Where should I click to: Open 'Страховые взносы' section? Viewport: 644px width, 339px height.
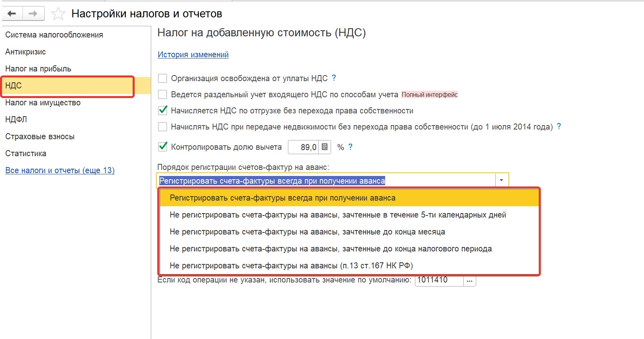(40, 136)
